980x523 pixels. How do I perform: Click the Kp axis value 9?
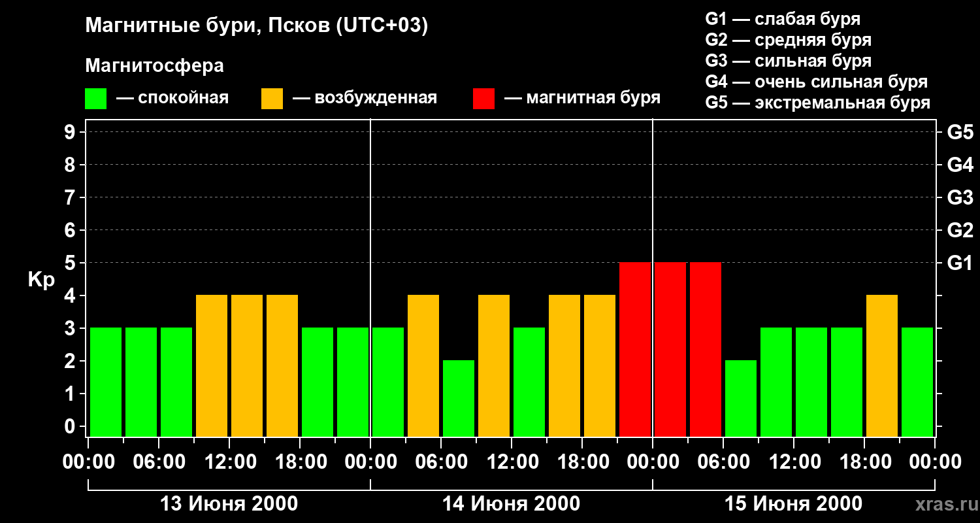click(71, 132)
